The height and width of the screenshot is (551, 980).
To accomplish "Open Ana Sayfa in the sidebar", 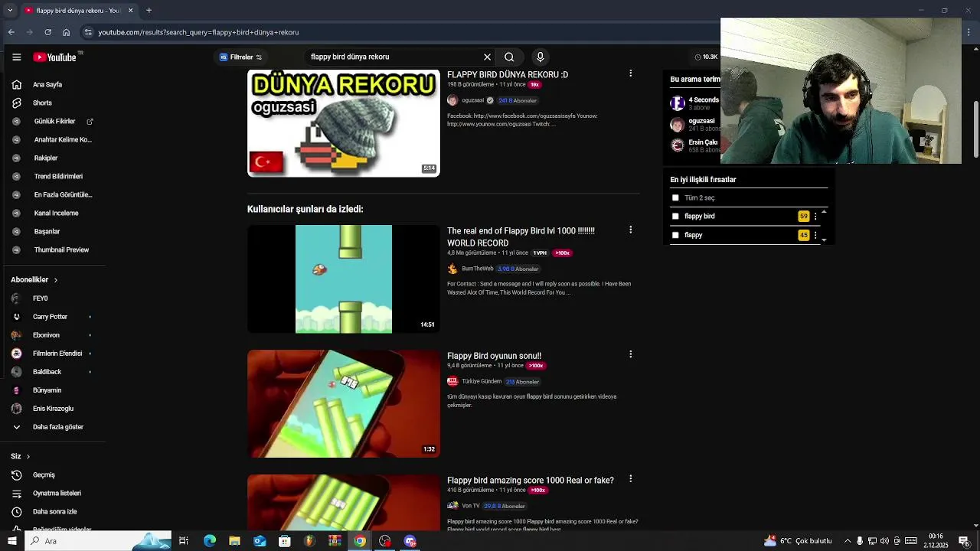I will pyautogui.click(x=47, y=84).
